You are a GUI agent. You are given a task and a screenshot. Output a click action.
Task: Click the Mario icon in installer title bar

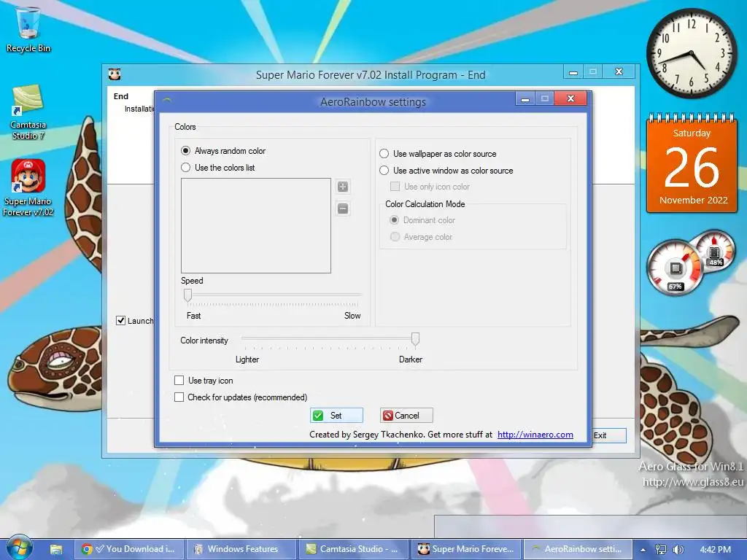[x=115, y=74]
